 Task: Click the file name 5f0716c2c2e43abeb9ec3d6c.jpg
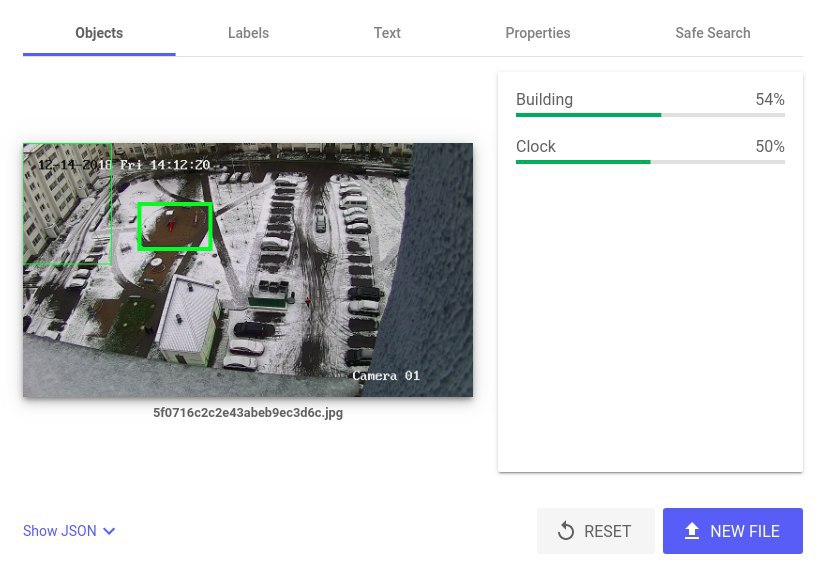coord(248,413)
